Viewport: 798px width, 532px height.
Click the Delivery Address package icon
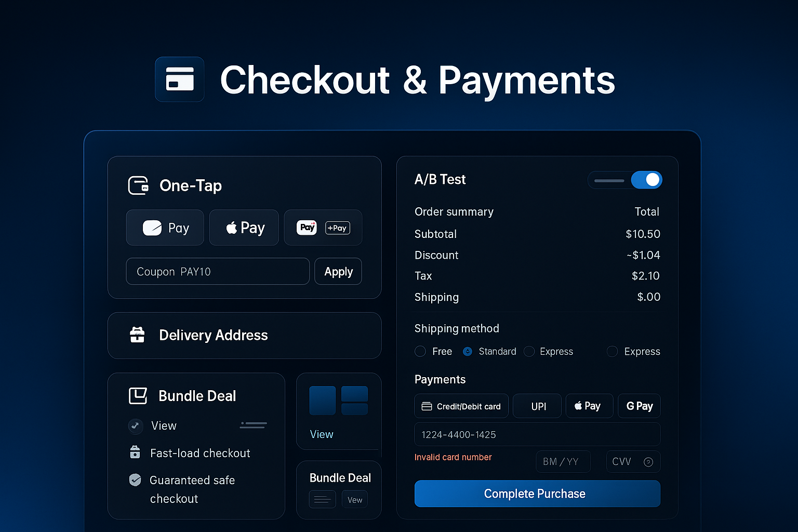[137, 335]
